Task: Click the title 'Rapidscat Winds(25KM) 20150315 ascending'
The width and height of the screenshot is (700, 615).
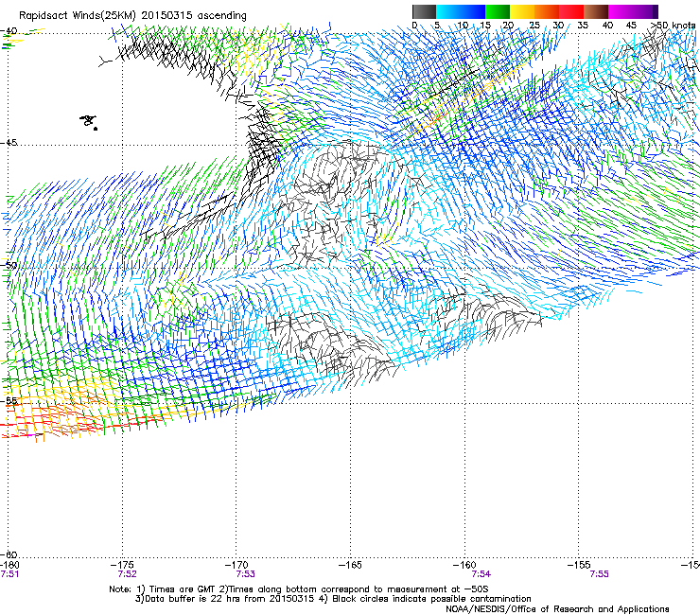Action: [x=132, y=16]
